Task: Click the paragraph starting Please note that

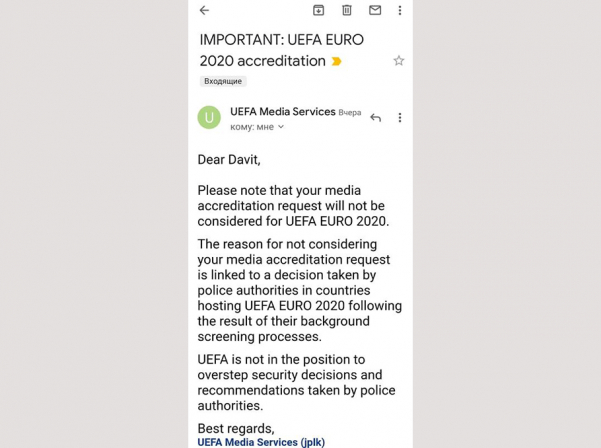Action: pyautogui.click(x=293, y=206)
